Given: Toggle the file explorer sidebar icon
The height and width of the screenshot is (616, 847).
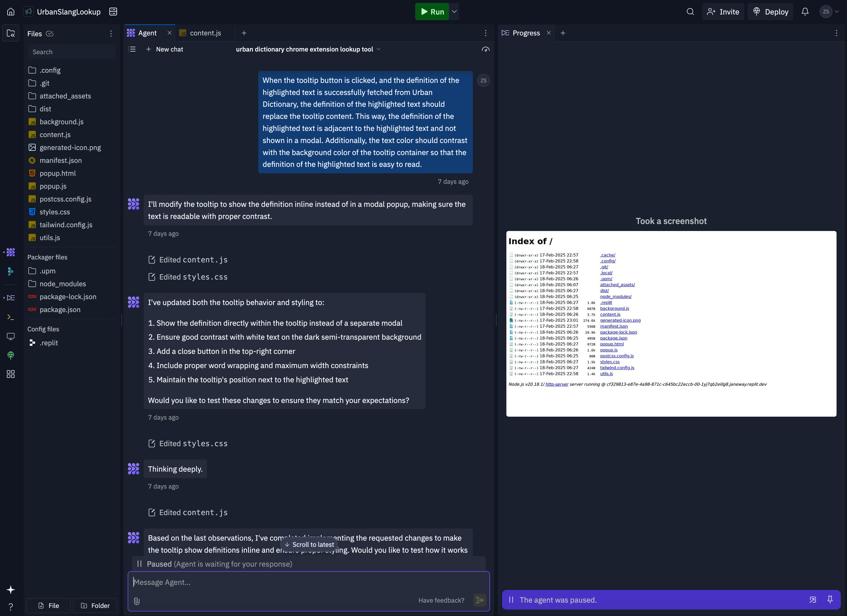Looking at the screenshot, I should (x=11, y=33).
